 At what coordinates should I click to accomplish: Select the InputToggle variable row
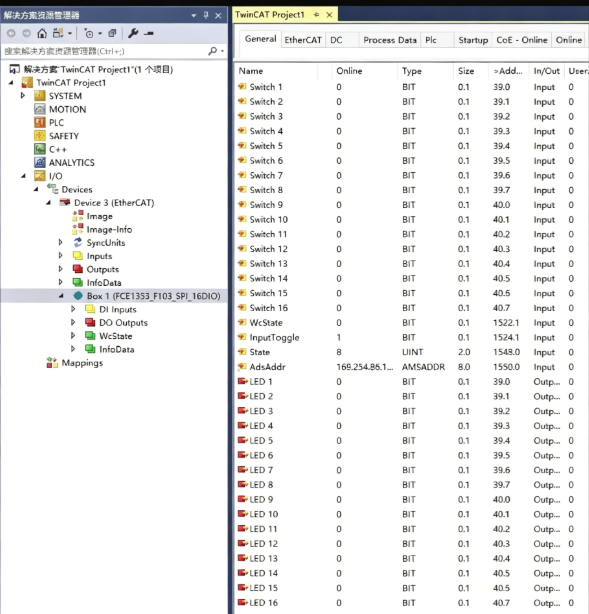pyautogui.click(x=411, y=338)
